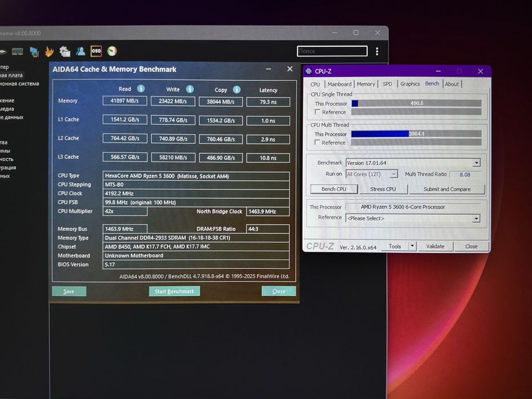Screen dimensions: 532x399
Task: Switch to the SPD tab
Action: (388, 84)
